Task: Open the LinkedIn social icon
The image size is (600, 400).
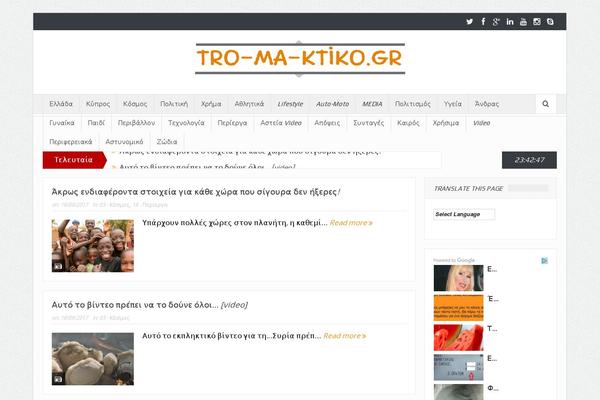Action: 510,22
